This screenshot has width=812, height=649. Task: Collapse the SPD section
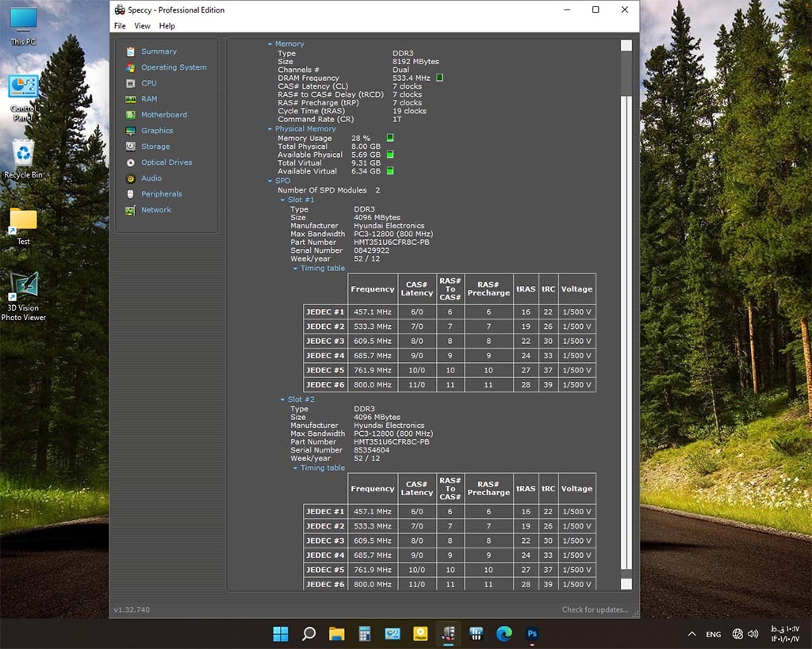coord(270,181)
